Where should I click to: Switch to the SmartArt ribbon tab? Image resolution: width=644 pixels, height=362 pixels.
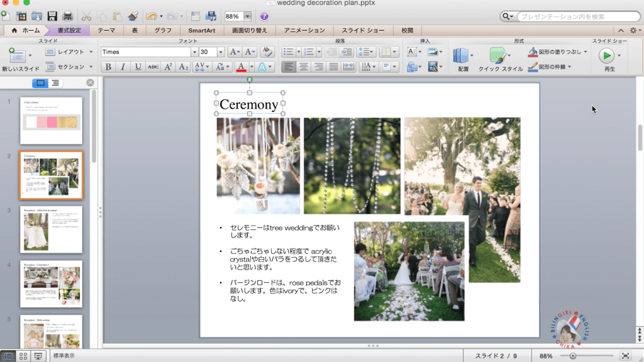click(x=201, y=30)
